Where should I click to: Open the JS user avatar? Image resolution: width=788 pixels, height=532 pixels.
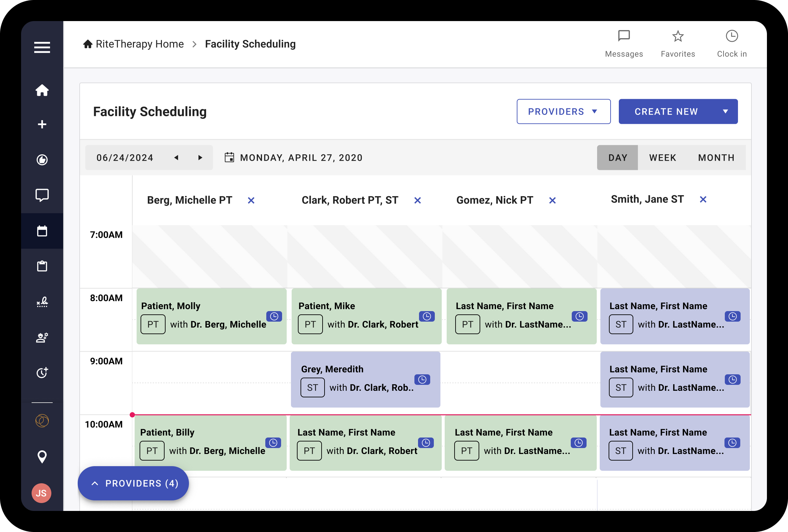point(41,493)
